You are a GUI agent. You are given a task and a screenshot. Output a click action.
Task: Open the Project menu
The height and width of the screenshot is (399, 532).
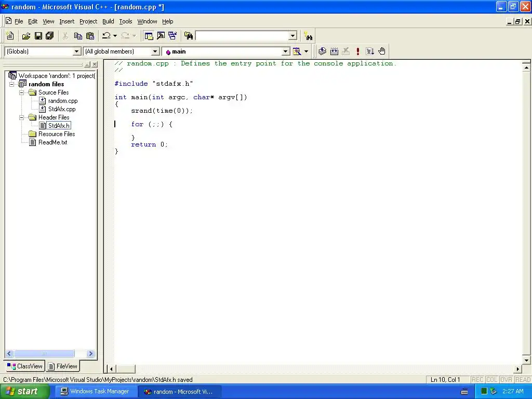tap(88, 21)
